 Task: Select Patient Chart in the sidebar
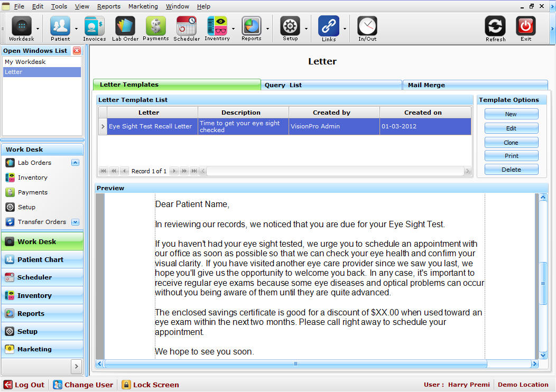[42, 259]
